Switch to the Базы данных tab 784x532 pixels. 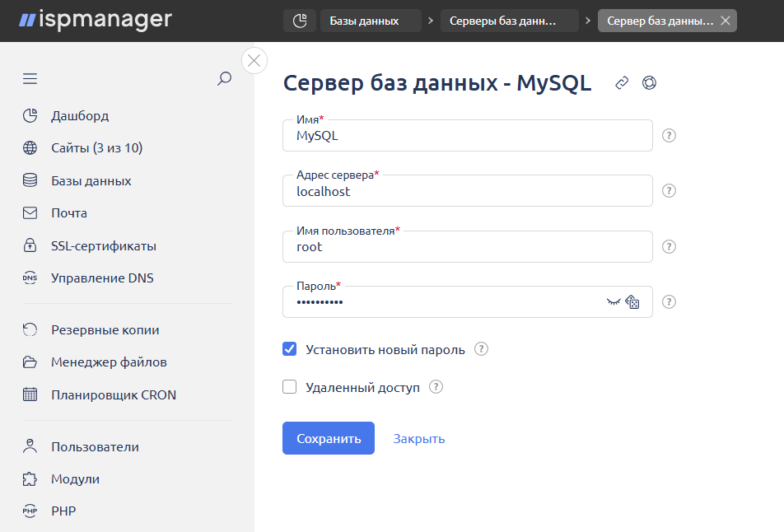(365, 21)
